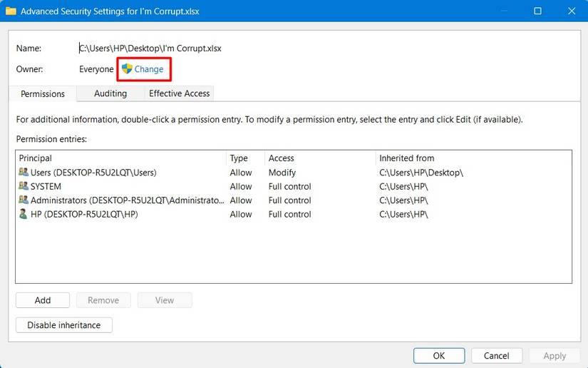Maximize the Advanced Security Settings window

coord(538,11)
